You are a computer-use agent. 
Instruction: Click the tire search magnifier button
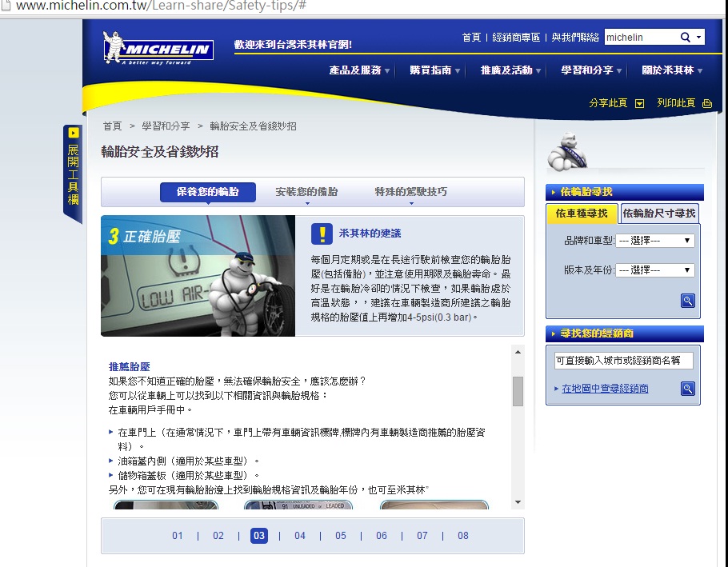coord(688,301)
